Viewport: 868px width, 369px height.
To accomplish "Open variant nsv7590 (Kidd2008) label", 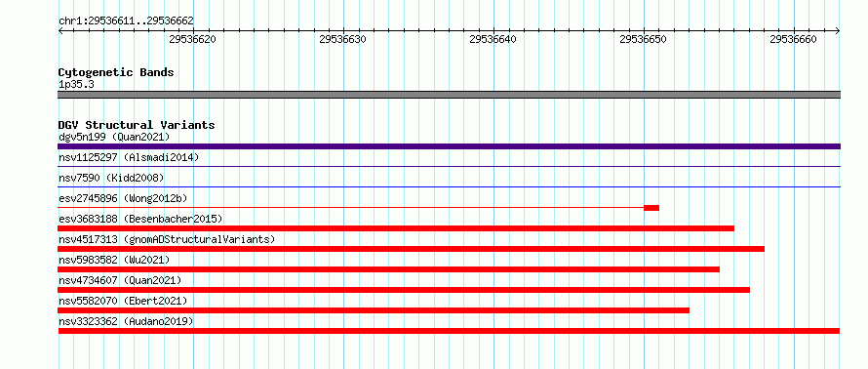I will pyautogui.click(x=111, y=178).
